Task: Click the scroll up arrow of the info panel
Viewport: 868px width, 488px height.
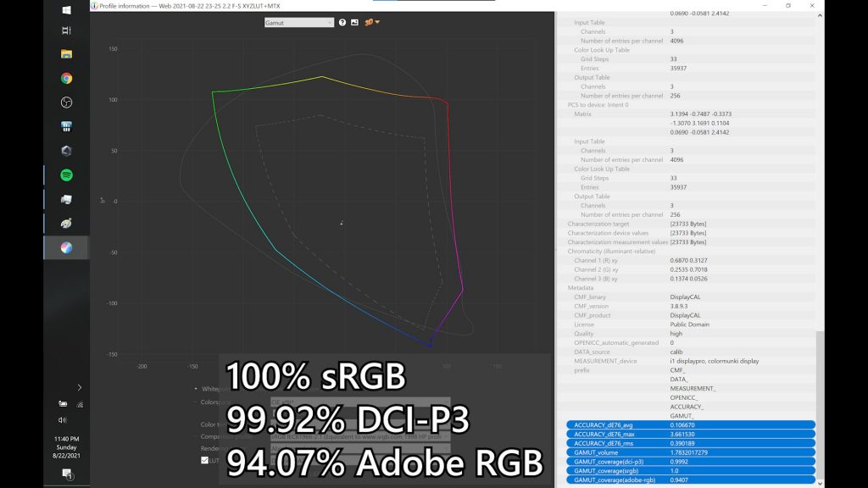Action: (820, 15)
